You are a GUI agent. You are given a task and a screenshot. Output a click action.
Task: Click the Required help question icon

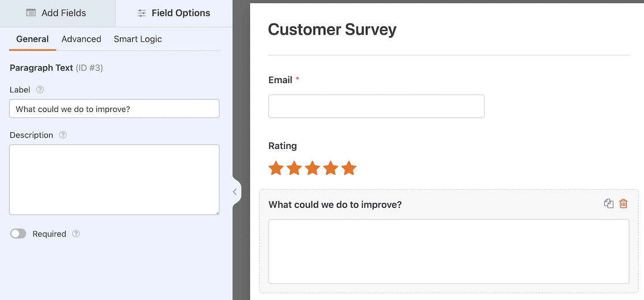pos(76,234)
